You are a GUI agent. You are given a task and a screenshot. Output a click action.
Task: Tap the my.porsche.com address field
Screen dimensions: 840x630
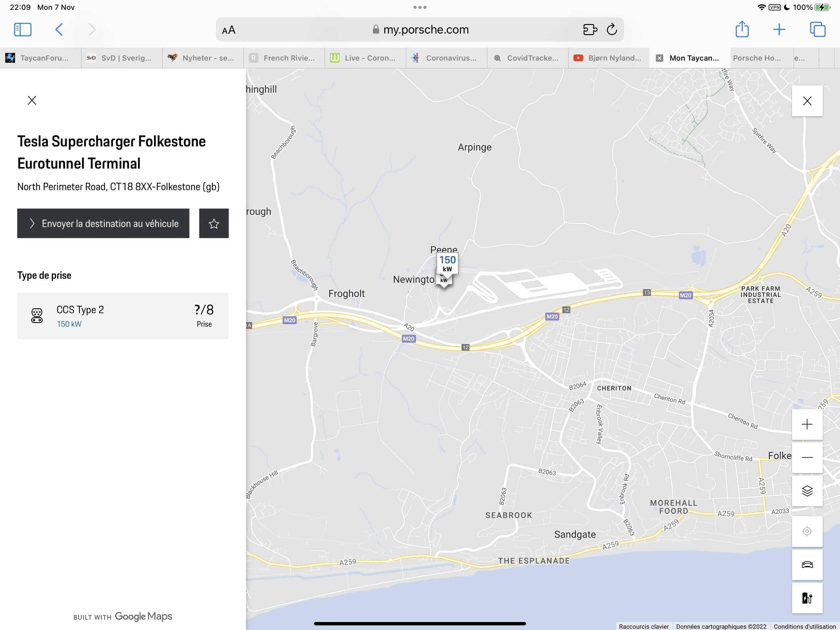[420, 30]
